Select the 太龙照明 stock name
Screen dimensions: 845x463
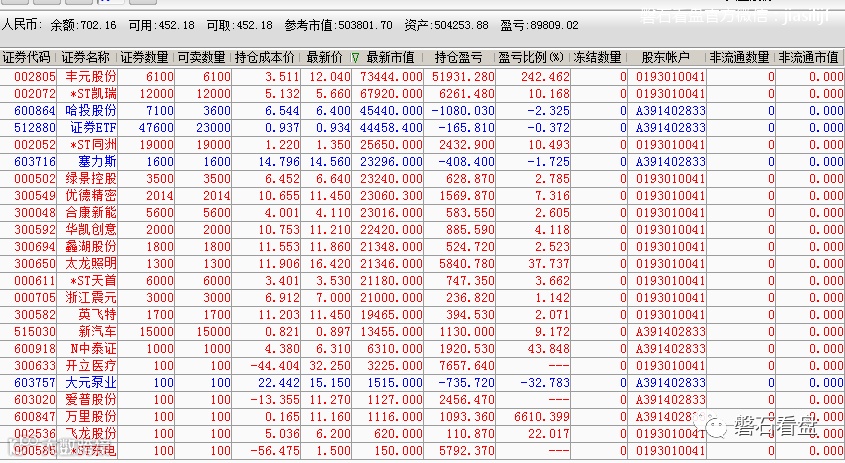pyautogui.click(x=91, y=264)
